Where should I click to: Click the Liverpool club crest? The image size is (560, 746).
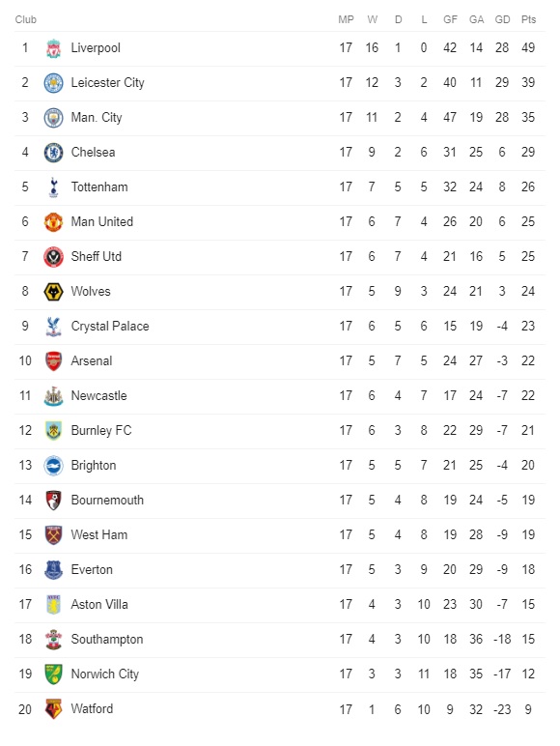[x=53, y=48]
